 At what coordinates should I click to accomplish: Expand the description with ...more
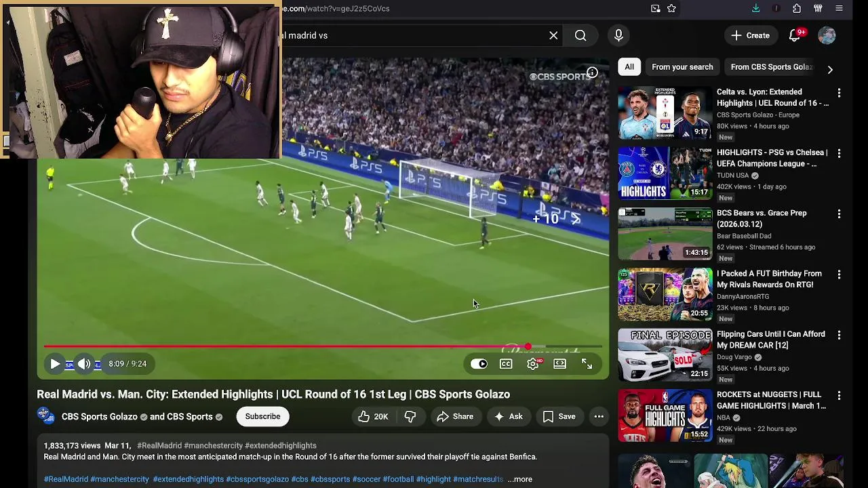tap(520, 479)
